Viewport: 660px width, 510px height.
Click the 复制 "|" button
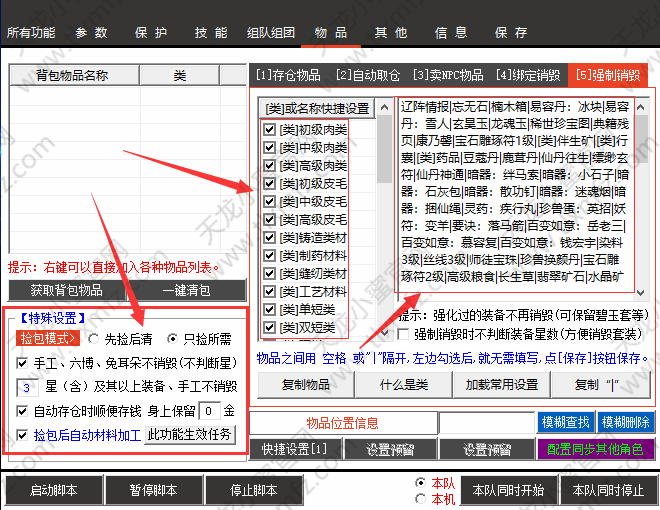pyautogui.click(x=601, y=385)
